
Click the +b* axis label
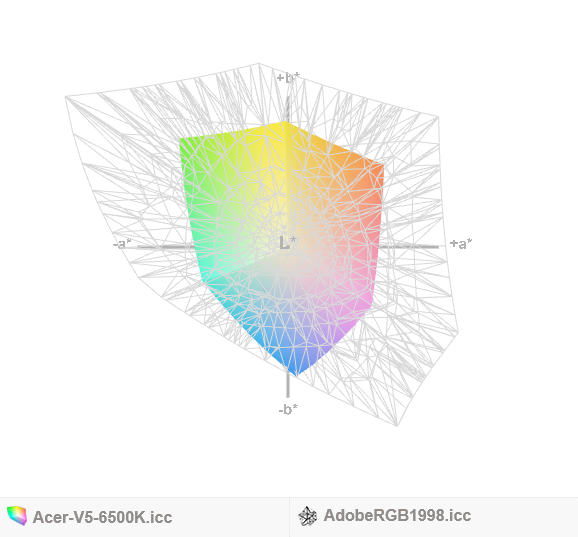288,78
